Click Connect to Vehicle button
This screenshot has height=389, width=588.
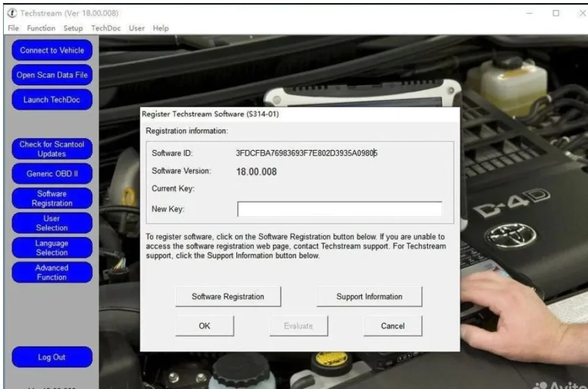(52, 50)
